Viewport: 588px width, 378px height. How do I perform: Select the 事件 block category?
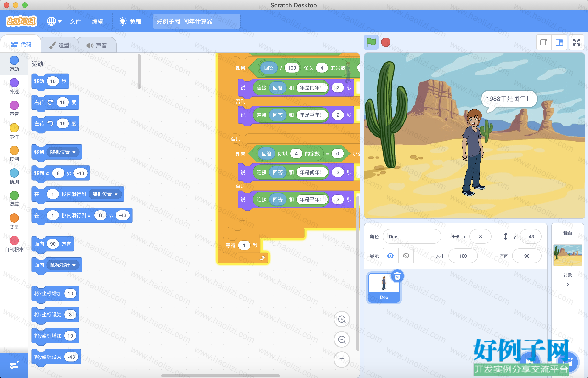pos(14,131)
